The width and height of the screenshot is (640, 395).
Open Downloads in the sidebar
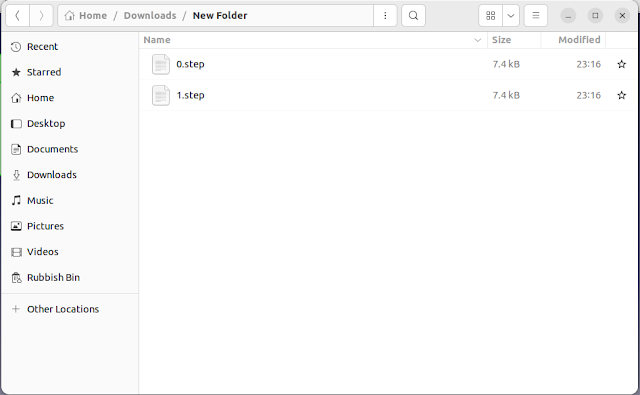[69, 175]
